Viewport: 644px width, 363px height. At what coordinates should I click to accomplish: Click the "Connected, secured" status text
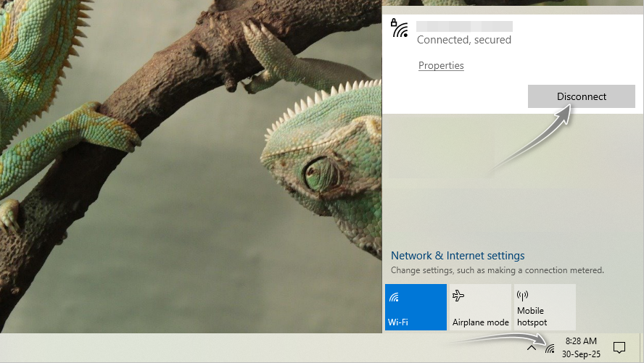point(464,40)
